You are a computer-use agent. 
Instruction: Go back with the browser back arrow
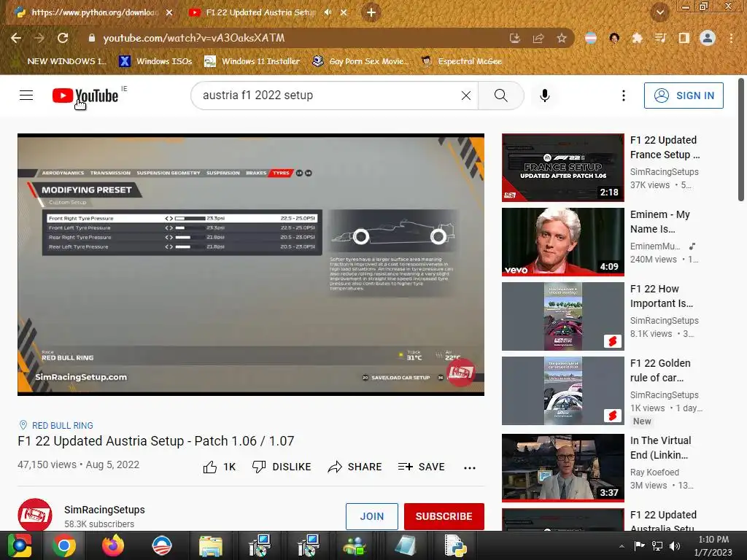[16, 38]
